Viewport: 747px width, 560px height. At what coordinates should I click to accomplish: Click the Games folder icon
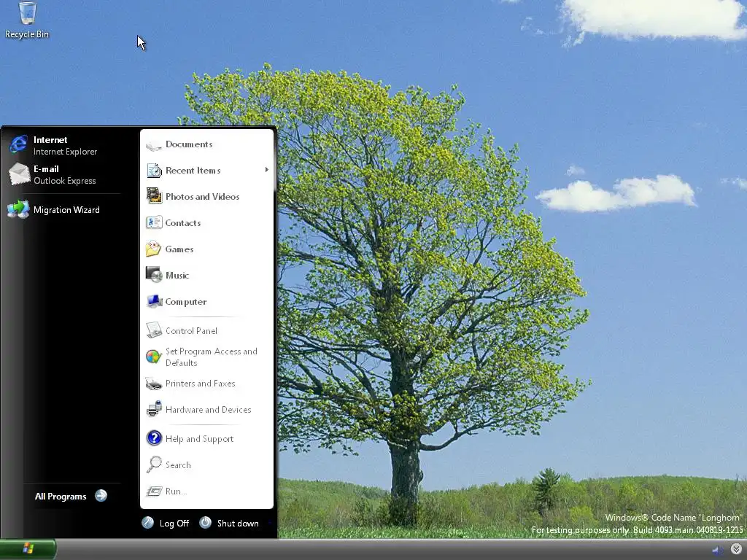click(x=153, y=249)
